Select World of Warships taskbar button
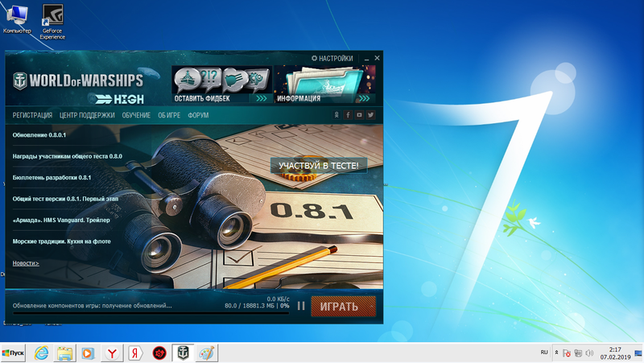The width and height of the screenshot is (644, 363). pos(183,353)
